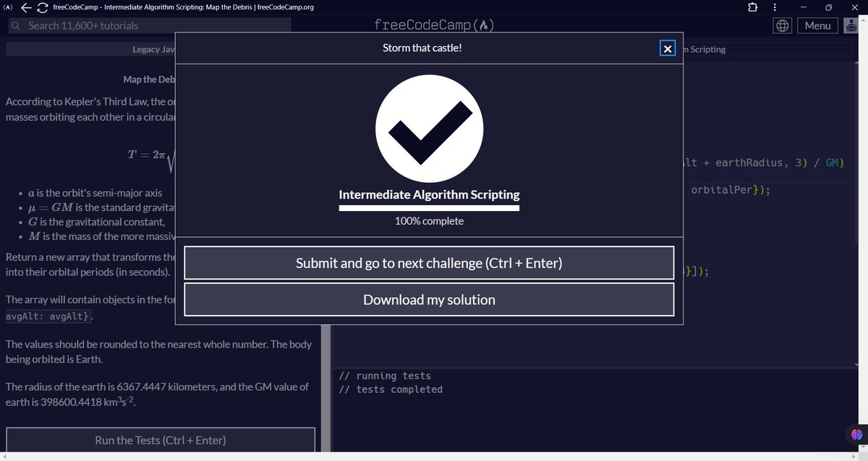Close the Storm that castle dialog

pos(668,48)
